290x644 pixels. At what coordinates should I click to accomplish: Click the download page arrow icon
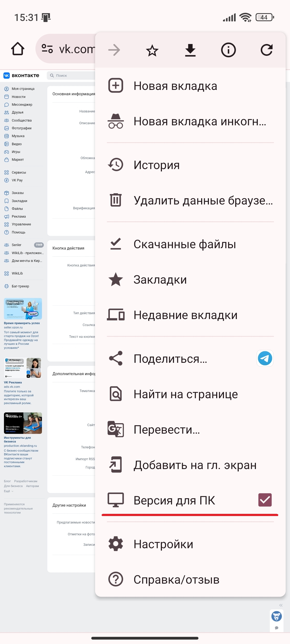(x=190, y=50)
